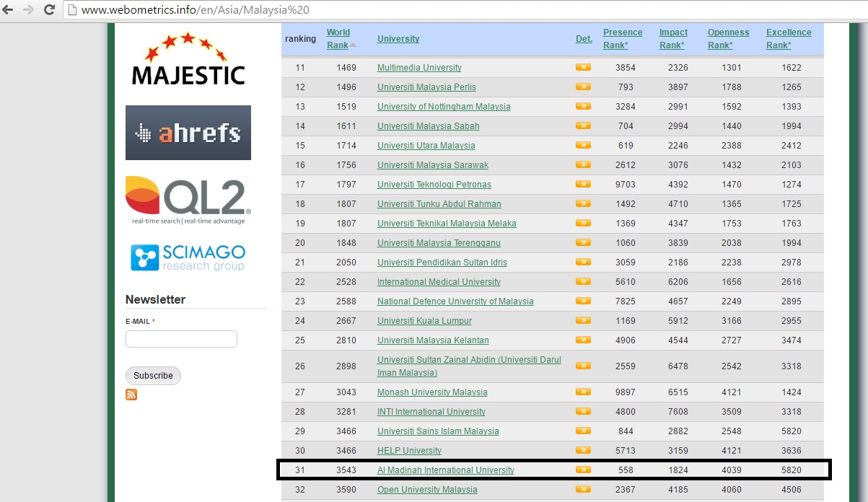Open details icon for International Medical University
The image size is (868, 502).
point(583,281)
